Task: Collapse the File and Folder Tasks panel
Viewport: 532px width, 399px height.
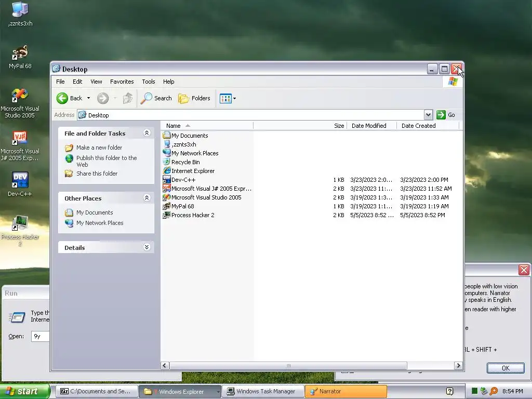Action: click(147, 132)
